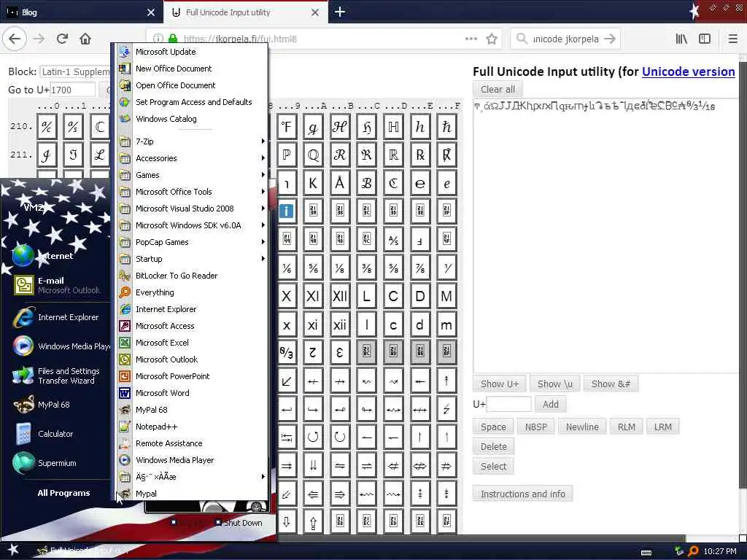Choose Internet Explorer in programs list
The width and height of the screenshot is (747, 560).
coord(166,309)
